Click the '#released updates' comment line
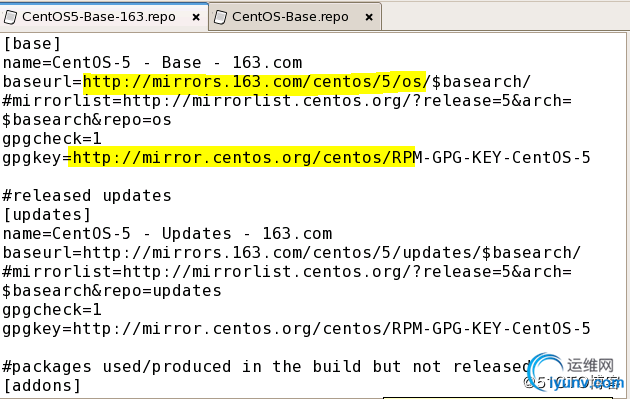The image size is (630, 399). tap(87, 196)
